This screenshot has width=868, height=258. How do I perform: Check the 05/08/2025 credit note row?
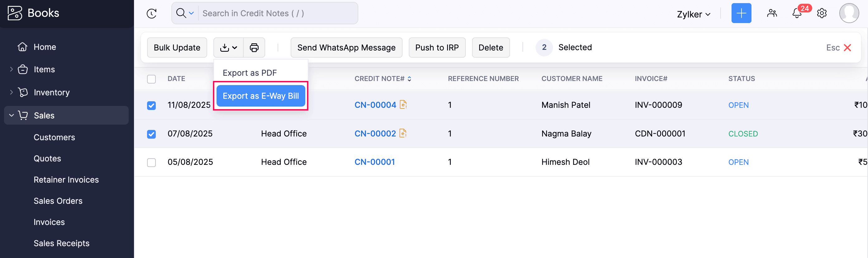(151, 163)
